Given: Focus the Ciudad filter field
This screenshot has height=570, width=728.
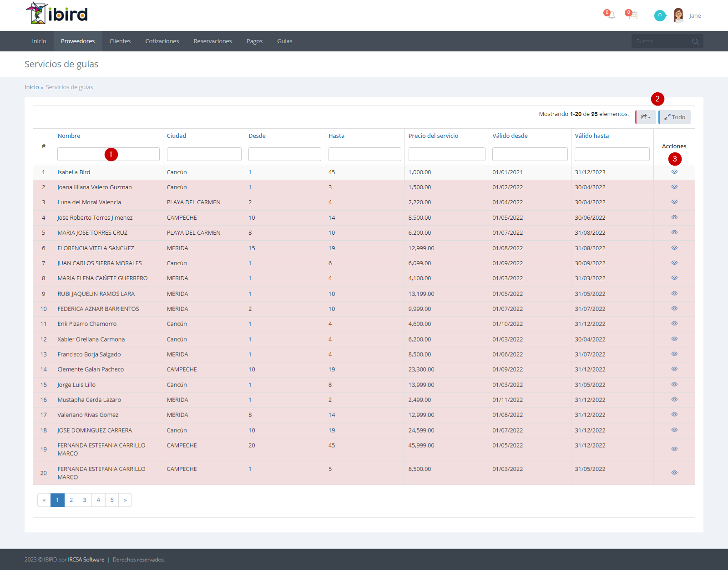Looking at the screenshot, I should tap(204, 154).
